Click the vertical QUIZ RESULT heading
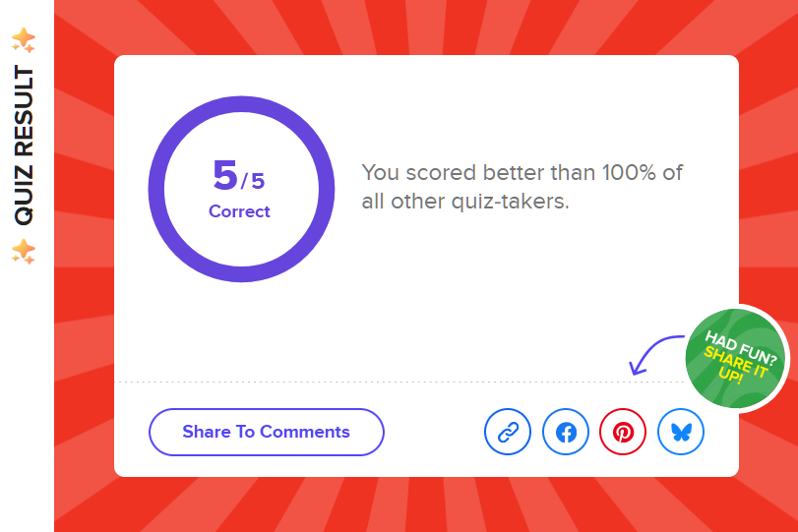The image size is (798, 532). [x=24, y=145]
